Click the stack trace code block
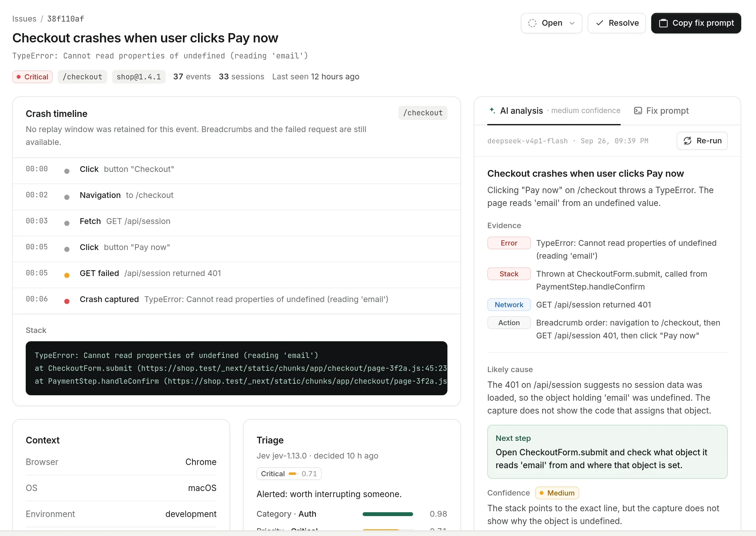 [x=236, y=368]
